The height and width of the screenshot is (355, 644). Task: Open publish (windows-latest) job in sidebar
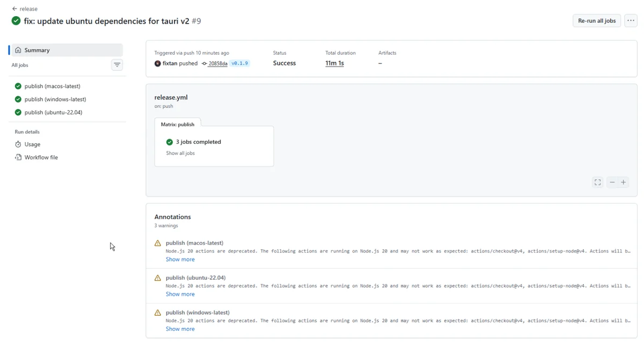click(55, 99)
